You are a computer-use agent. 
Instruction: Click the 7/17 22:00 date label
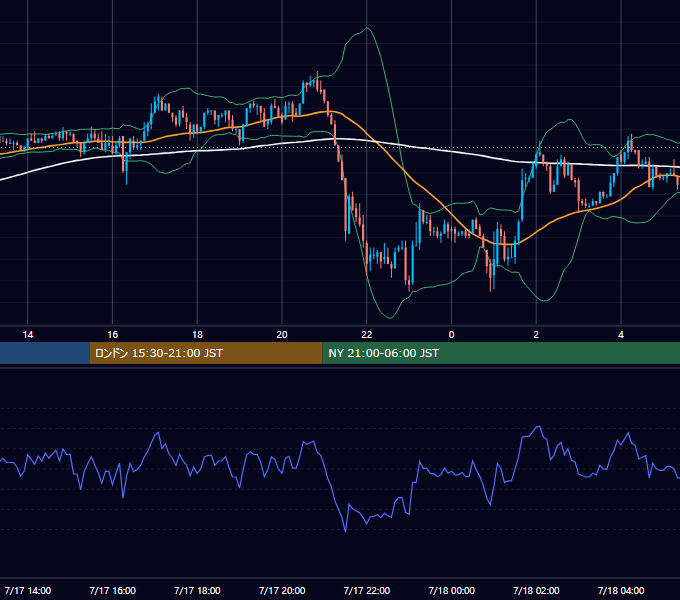(367, 590)
